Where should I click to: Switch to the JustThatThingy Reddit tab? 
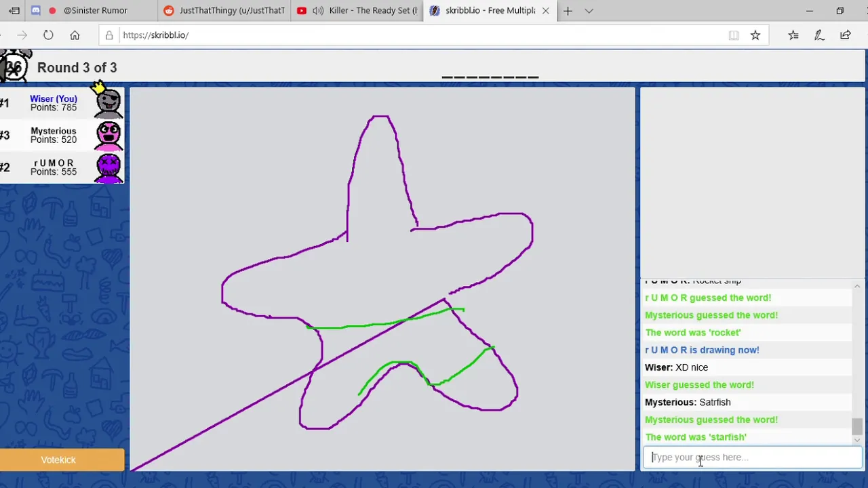click(224, 11)
